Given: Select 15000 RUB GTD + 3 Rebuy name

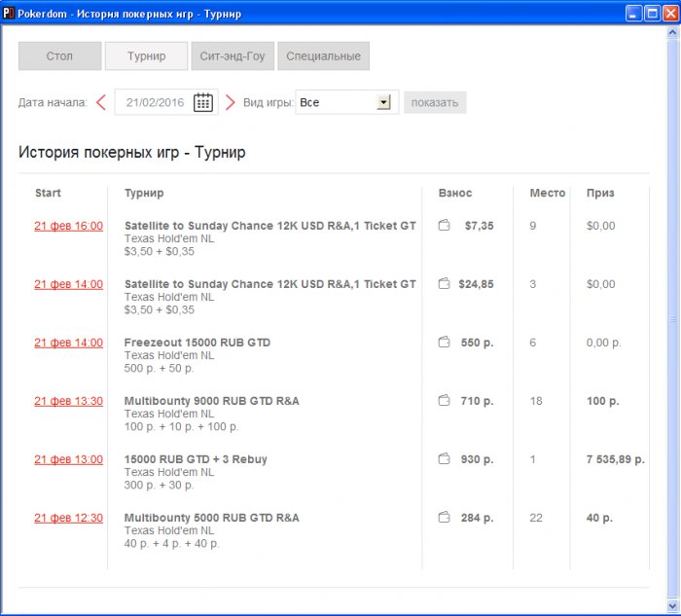Looking at the screenshot, I should [196, 459].
